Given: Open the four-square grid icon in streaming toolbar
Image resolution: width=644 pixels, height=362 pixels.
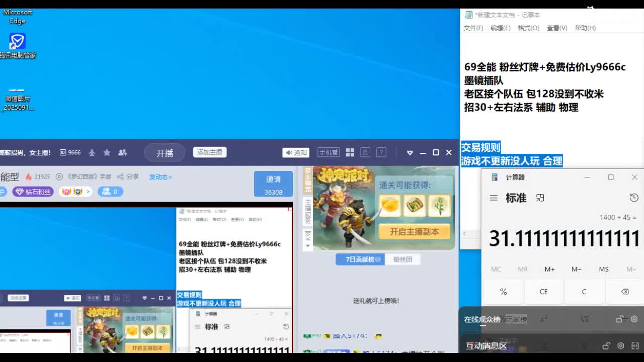Looking at the screenshot, I should pos(350,152).
